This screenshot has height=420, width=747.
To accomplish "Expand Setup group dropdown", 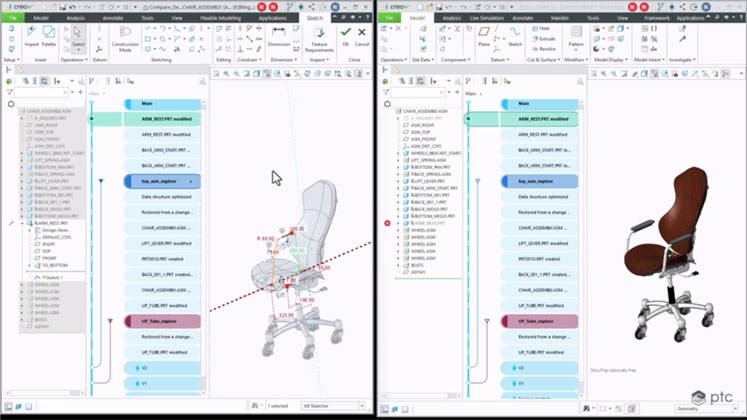I will click(11, 60).
